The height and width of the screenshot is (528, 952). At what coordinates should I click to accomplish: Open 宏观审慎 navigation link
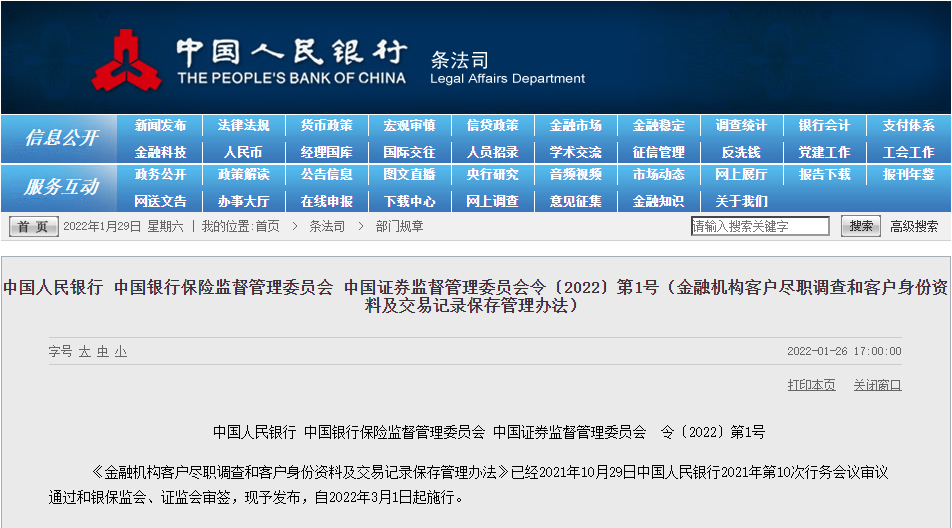click(409, 126)
